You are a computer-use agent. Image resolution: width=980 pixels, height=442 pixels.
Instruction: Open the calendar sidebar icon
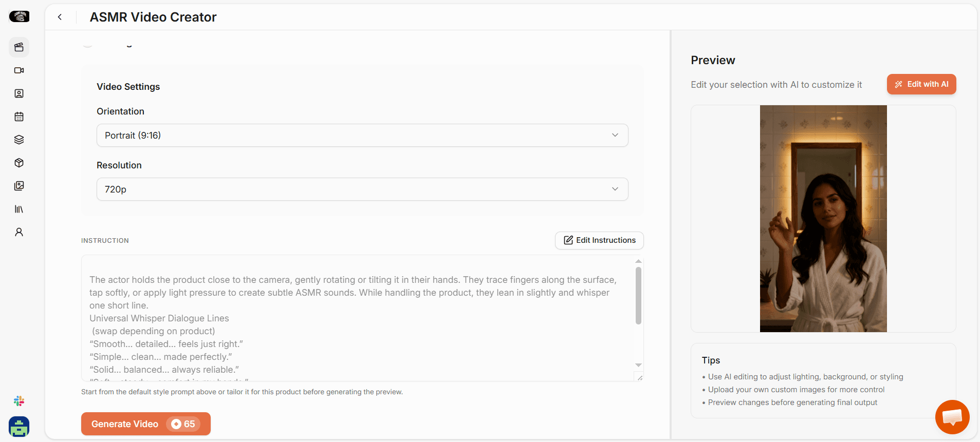(19, 117)
